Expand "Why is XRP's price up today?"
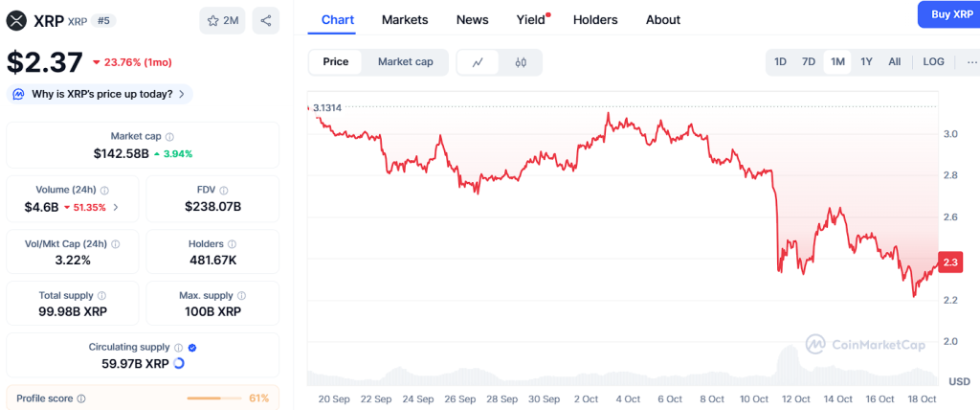 click(x=100, y=94)
